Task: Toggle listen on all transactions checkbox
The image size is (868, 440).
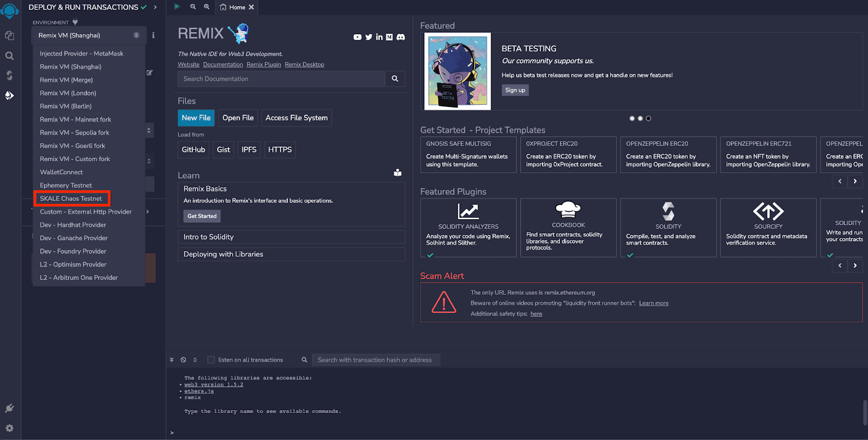Action: pos(211,360)
